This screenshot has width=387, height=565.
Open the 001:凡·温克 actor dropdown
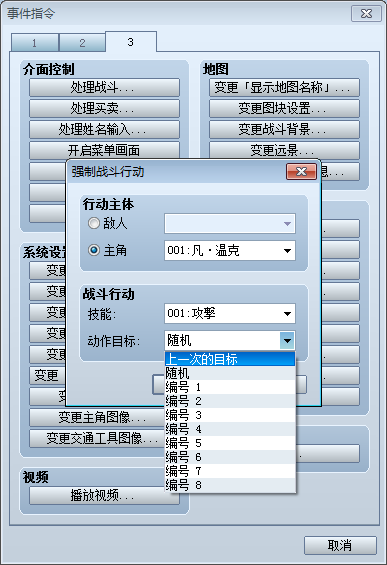[x=230, y=250]
